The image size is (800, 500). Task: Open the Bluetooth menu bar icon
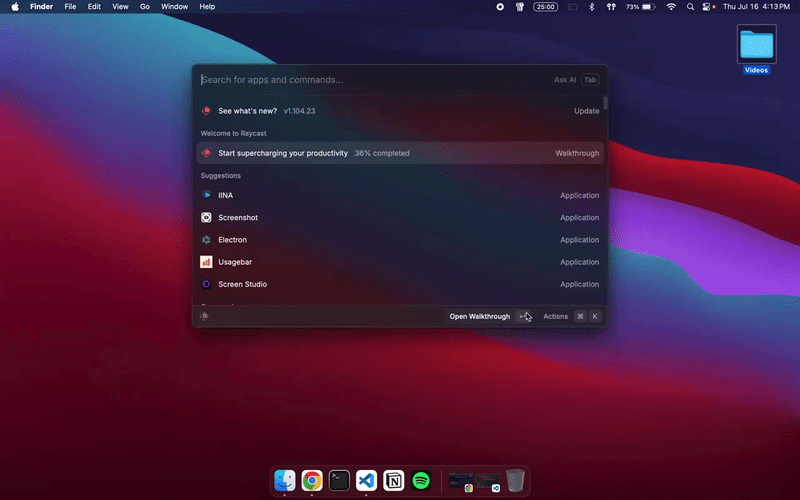591,7
